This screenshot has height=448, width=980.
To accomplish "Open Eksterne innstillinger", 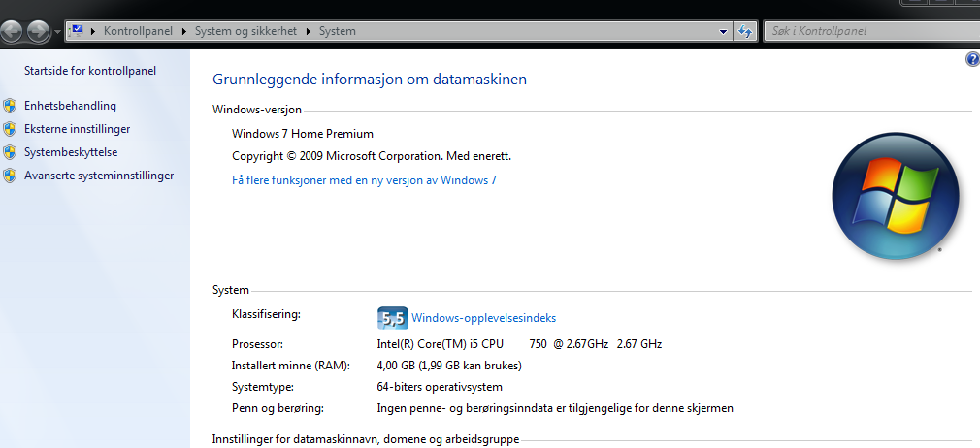I will coord(77,129).
